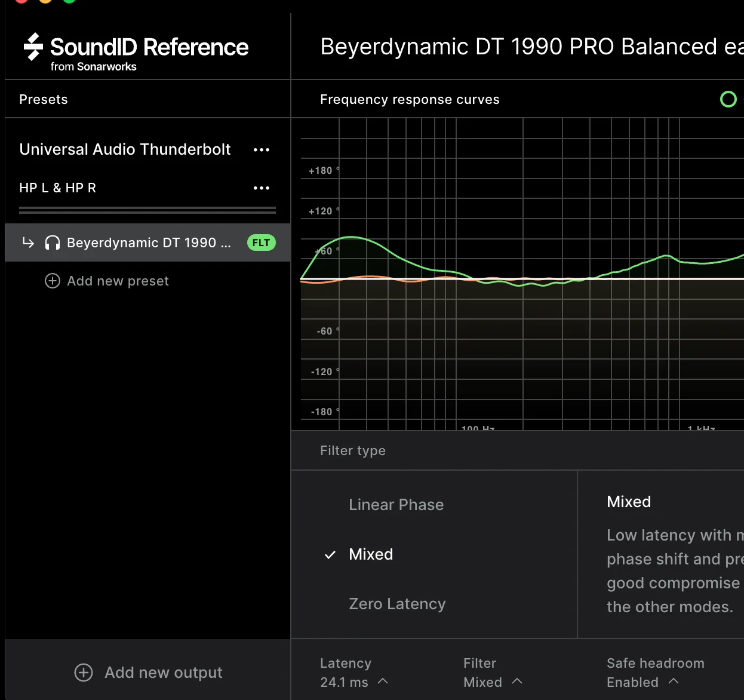Image resolution: width=744 pixels, height=700 pixels.
Task: Click the 24.1 ms latency value
Action: coord(344,682)
